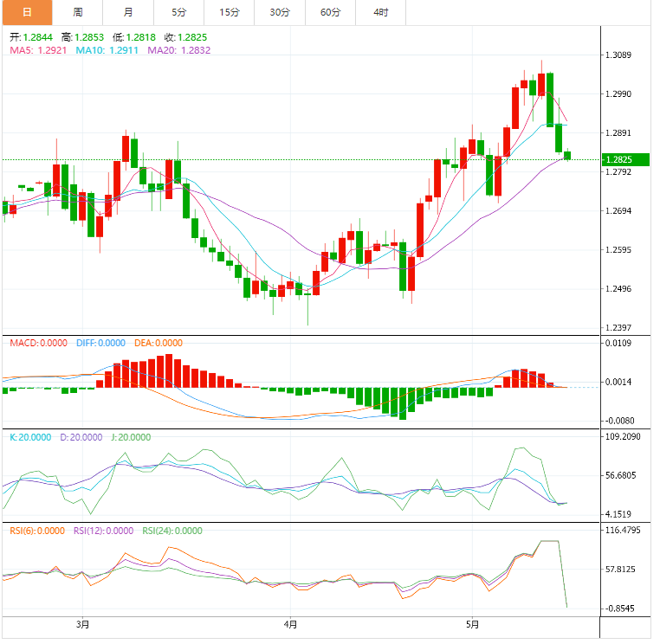The width and height of the screenshot is (660, 644).
Task: Select the 15分 interval tab
Action: pos(230,12)
